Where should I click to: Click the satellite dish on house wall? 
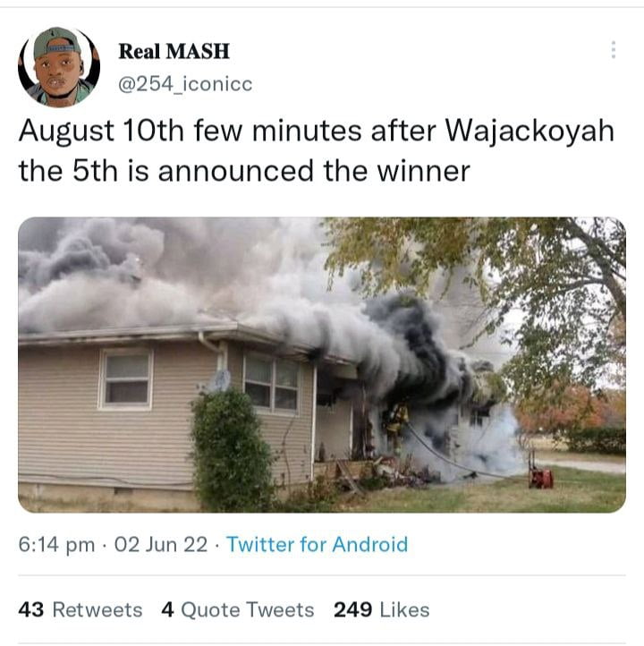pos(220,380)
